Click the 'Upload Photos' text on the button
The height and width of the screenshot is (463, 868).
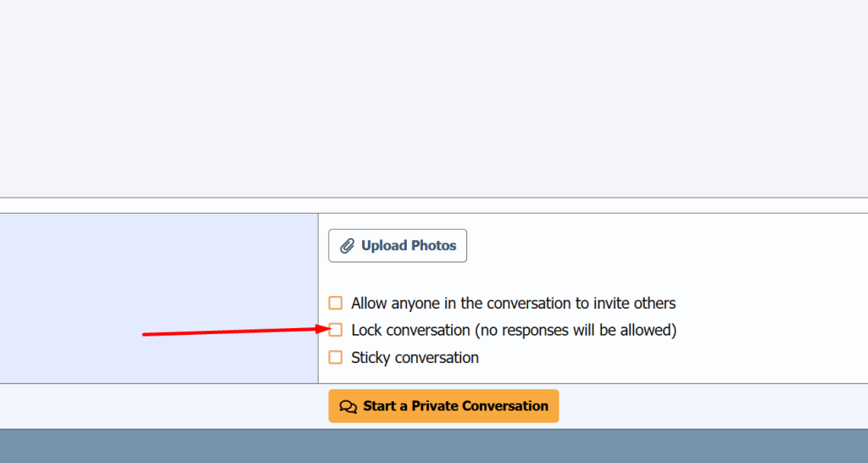409,246
